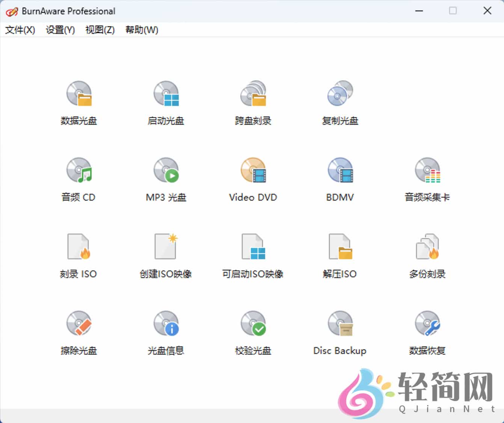The width and height of the screenshot is (504, 423).
Task: Select 创建ISO映像 to make an ISO
Action: click(x=166, y=255)
